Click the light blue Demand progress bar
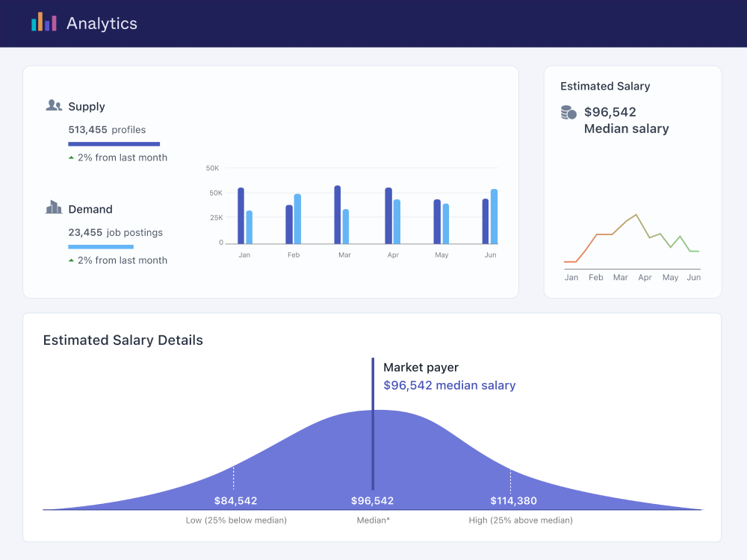747x560 pixels. pyautogui.click(x=101, y=246)
